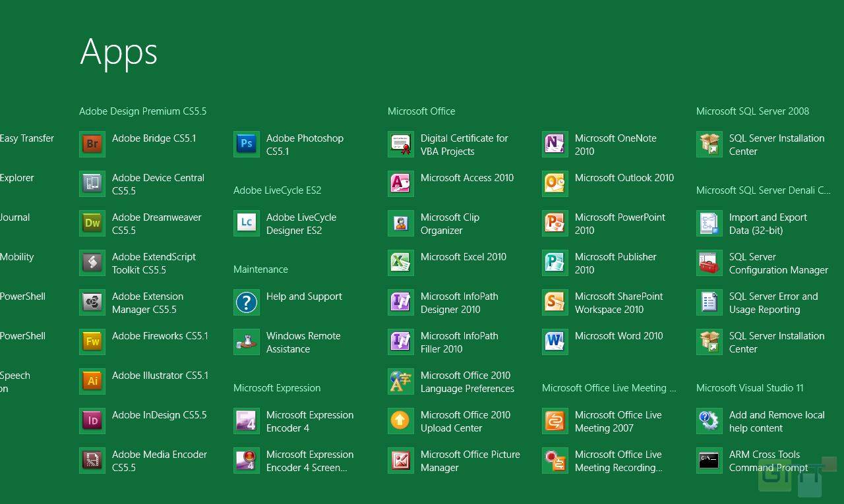844x504 pixels.
Task: Click Office Live Meeting Recording icon
Action: point(555,461)
